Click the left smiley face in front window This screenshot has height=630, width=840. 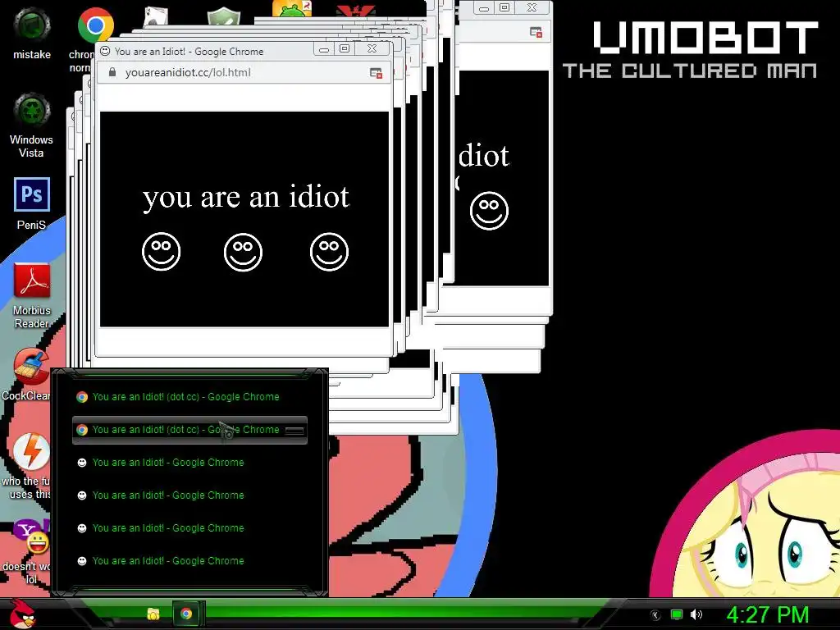pyautogui.click(x=162, y=252)
